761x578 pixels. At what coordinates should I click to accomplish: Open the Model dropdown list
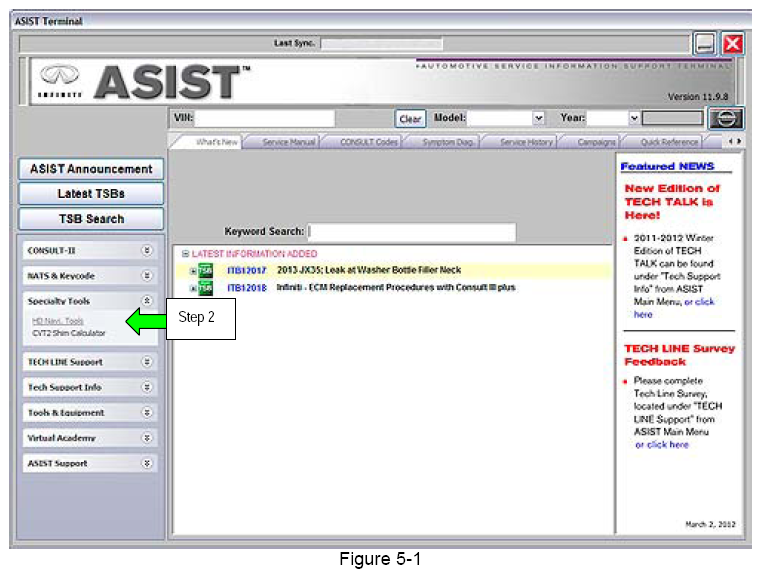coord(539,118)
